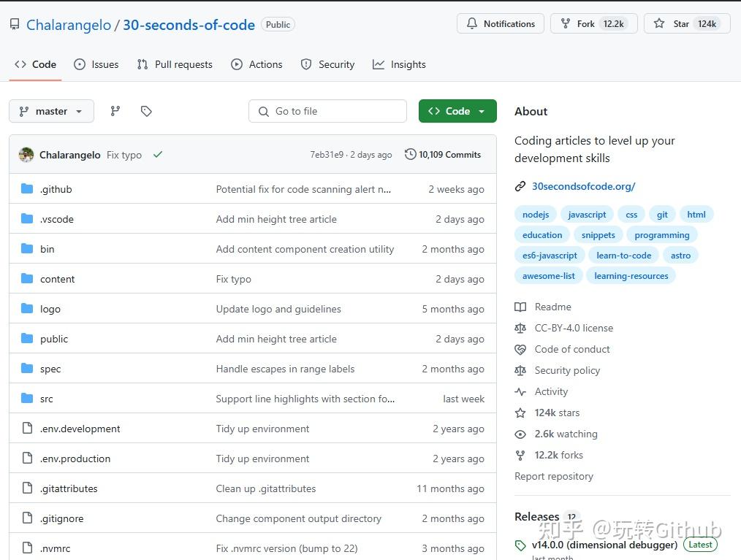Click the green check status on latest commit
Image resolution: width=741 pixels, height=560 pixels.
pyautogui.click(x=158, y=154)
